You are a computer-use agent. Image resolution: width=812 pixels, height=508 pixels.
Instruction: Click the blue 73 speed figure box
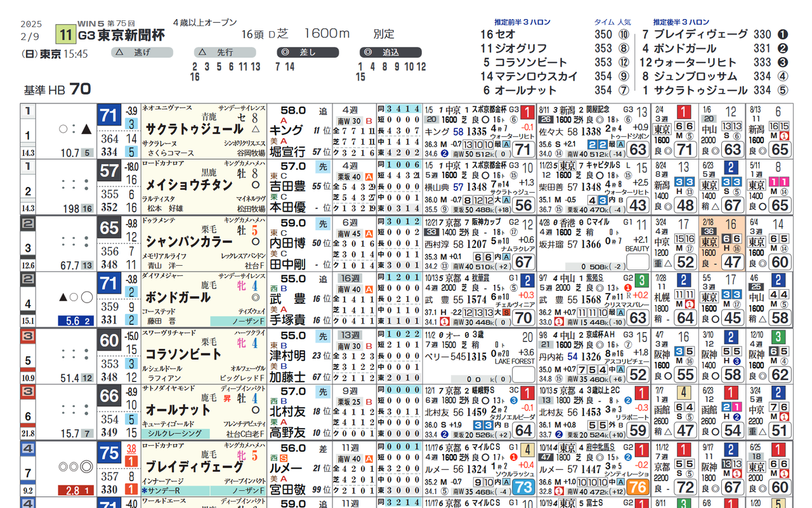523,487
